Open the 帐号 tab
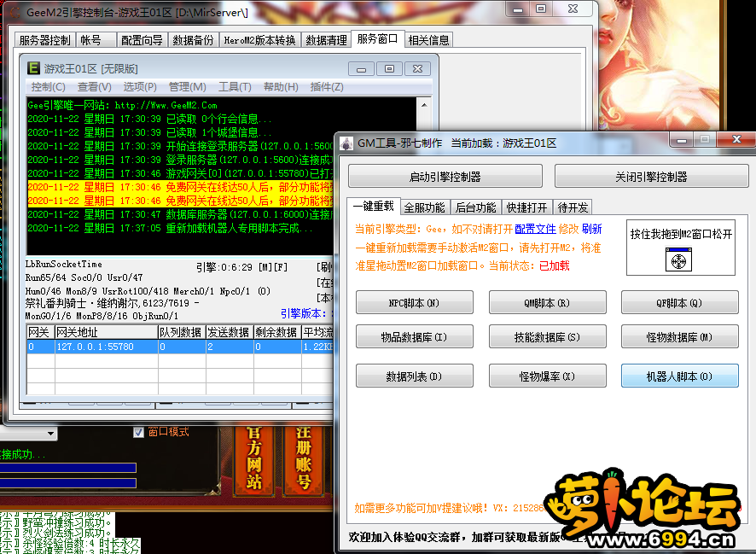The width and height of the screenshot is (756, 554). [x=96, y=40]
